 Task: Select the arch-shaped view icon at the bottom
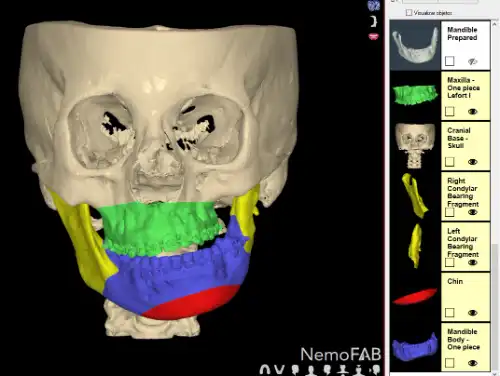point(265,370)
